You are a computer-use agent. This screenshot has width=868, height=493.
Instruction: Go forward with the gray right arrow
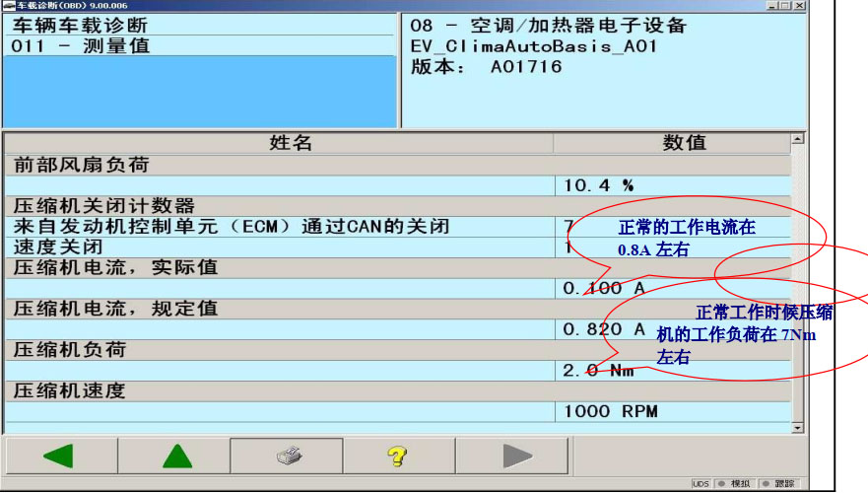click(x=512, y=456)
